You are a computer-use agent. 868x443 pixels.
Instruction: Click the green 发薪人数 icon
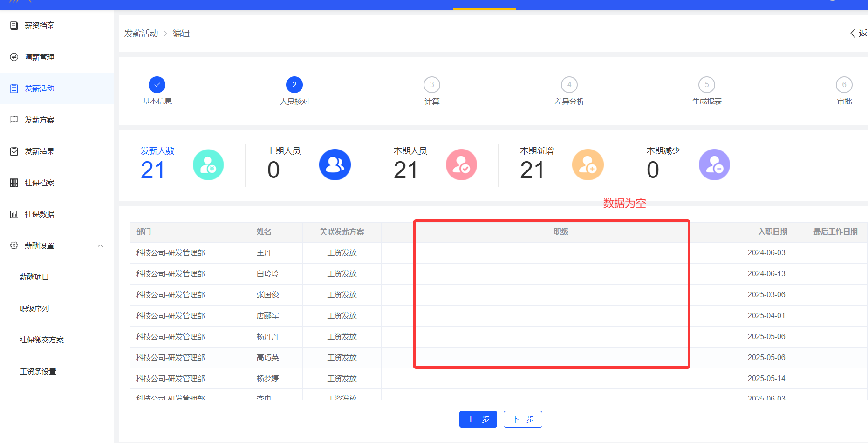(208, 165)
